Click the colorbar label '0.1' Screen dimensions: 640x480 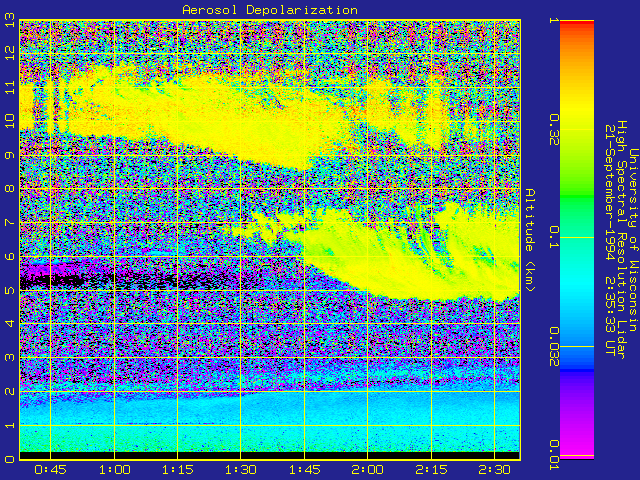pos(554,238)
